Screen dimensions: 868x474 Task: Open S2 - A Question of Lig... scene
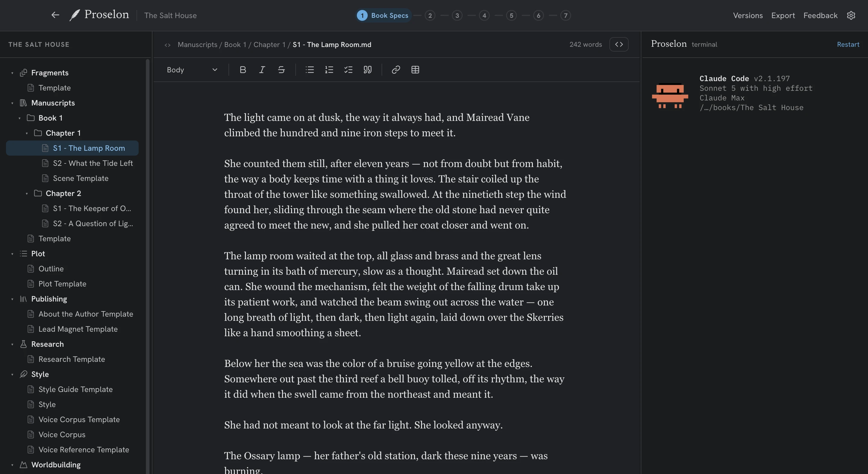tap(72, 223)
